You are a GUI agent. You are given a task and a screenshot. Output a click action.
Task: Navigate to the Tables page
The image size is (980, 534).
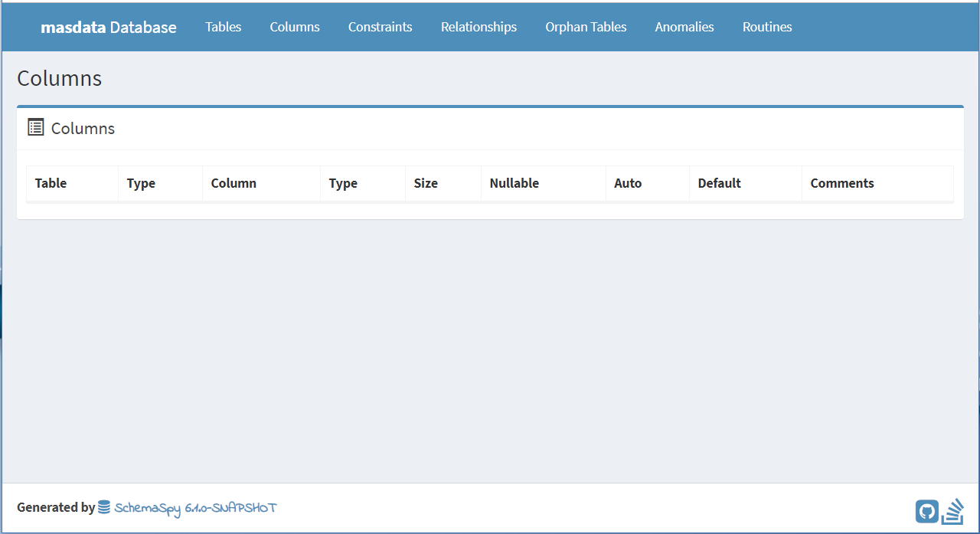pyautogui.click(x=223, y=27)
